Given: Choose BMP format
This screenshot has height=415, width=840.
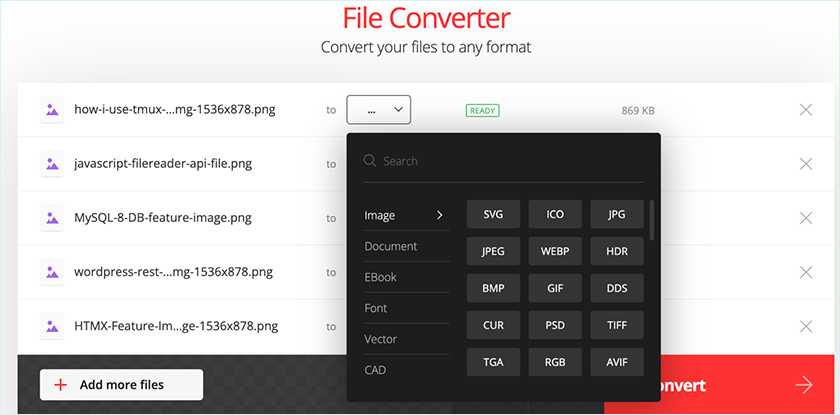Looking at the screenshot, I should pyautogui.click(x=493, y=288).
